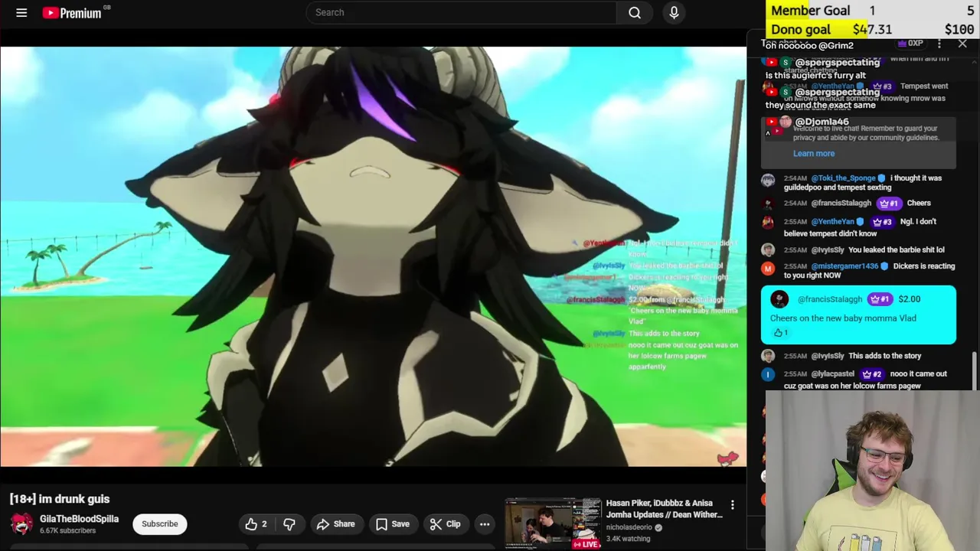Follow the Learn more chat link
The image size is (980, 551).
pos(814,153)
